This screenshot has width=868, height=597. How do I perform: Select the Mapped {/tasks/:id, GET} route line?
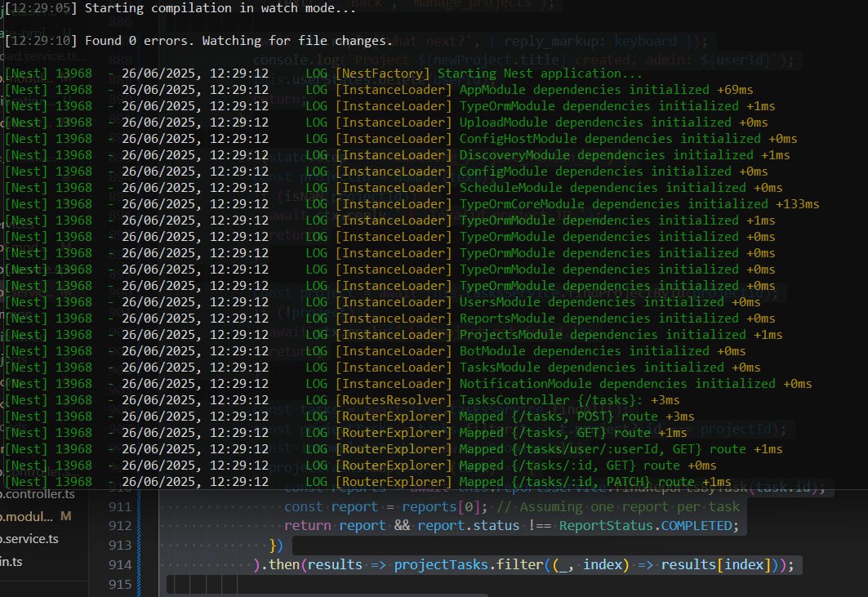[x=360, y=466]
